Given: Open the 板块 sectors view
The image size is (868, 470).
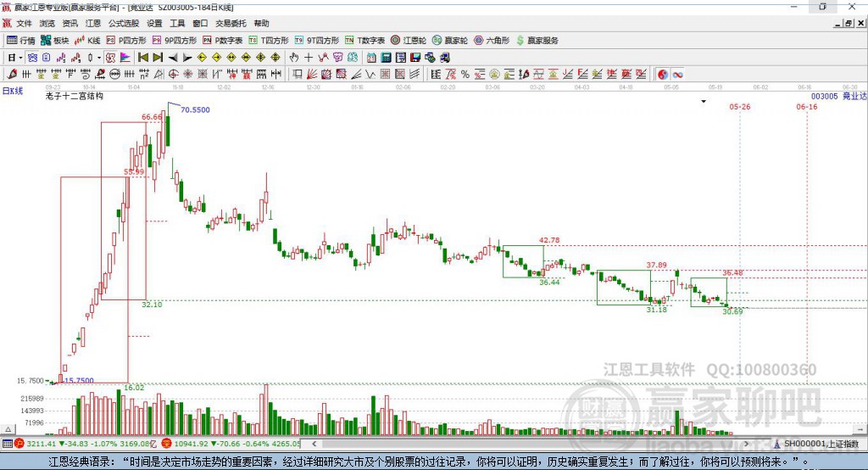Looking at the screenshot, I should (54, 41).
